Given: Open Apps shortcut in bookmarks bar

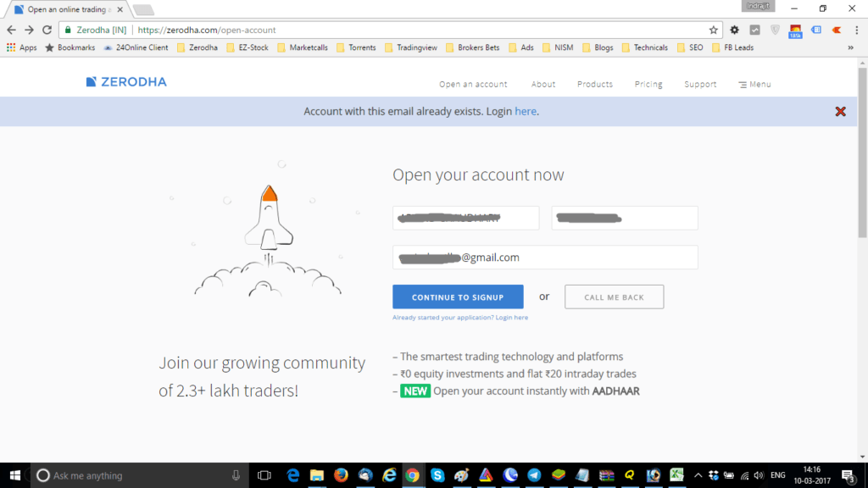Looking at the screenshot, I should click(x=21, y=47).
